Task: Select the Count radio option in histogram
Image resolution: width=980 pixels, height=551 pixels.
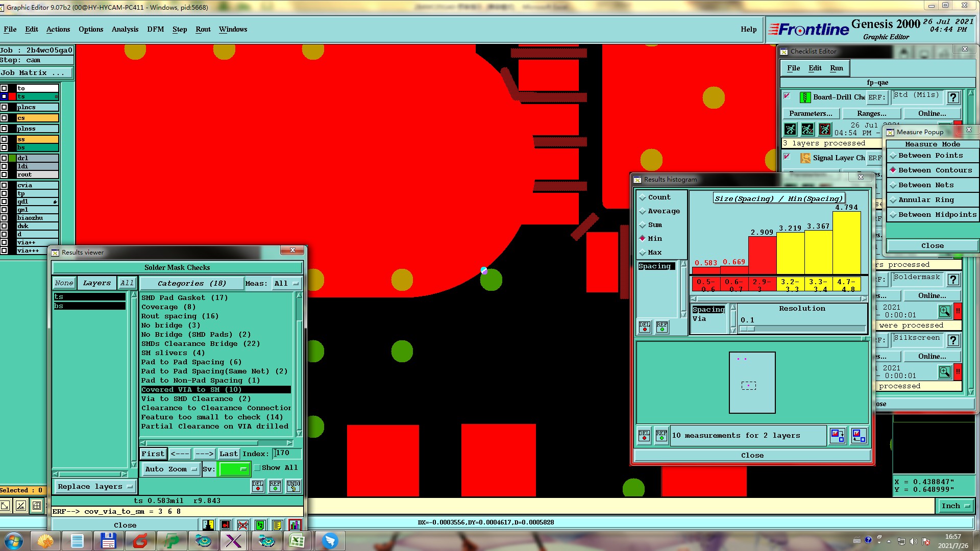Action: point(643,197)
